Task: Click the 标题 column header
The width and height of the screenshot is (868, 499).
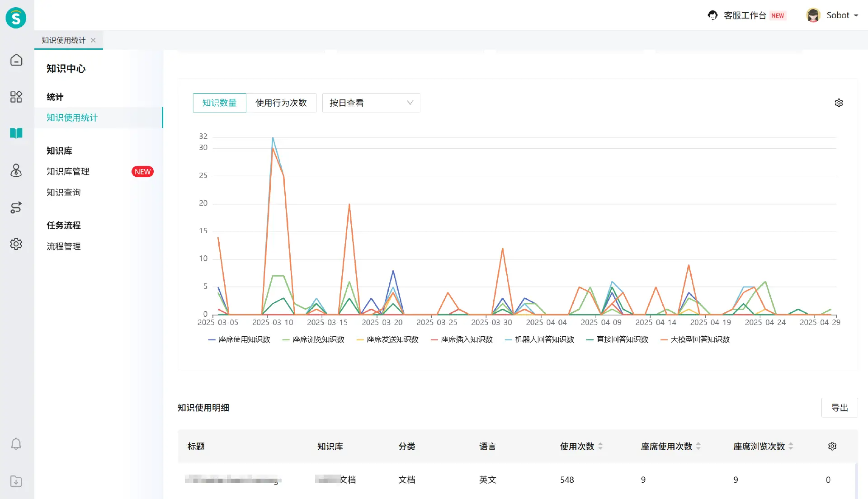Action: click(196, 446)
